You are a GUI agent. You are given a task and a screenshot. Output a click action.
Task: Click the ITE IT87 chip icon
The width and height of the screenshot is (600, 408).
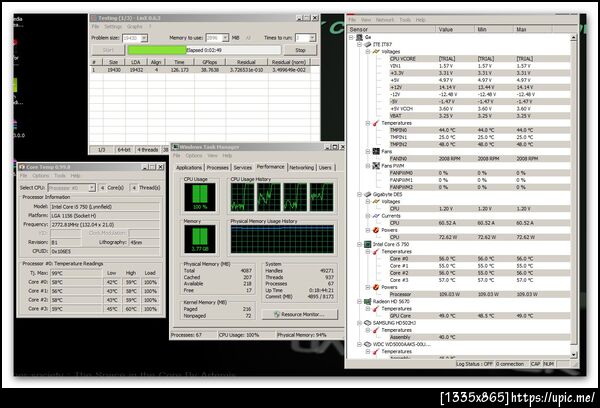tap(368, 44)
